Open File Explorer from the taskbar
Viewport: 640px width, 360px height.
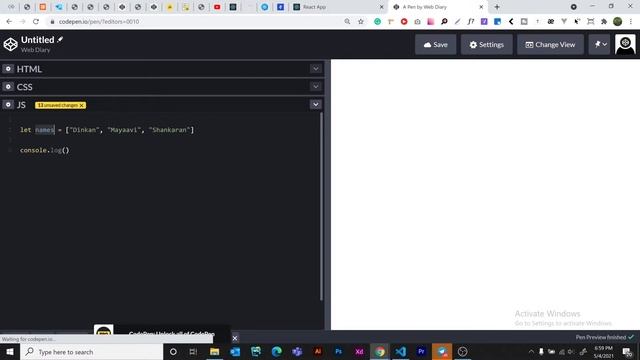214,351
